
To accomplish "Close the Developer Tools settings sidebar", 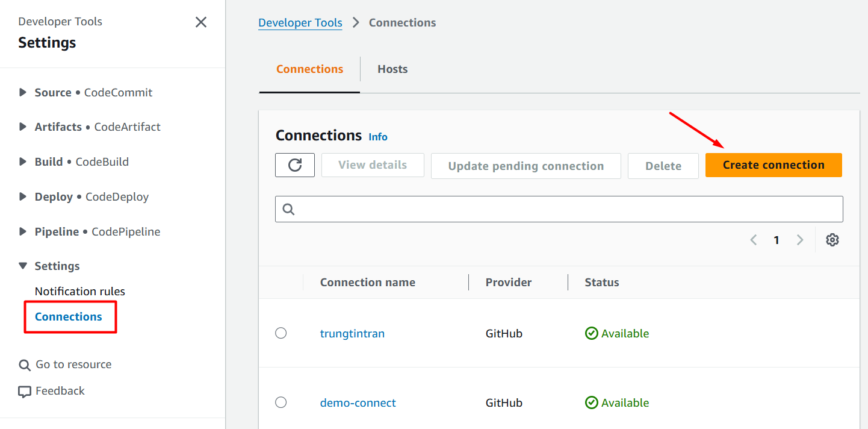I will tap(201, 22).
